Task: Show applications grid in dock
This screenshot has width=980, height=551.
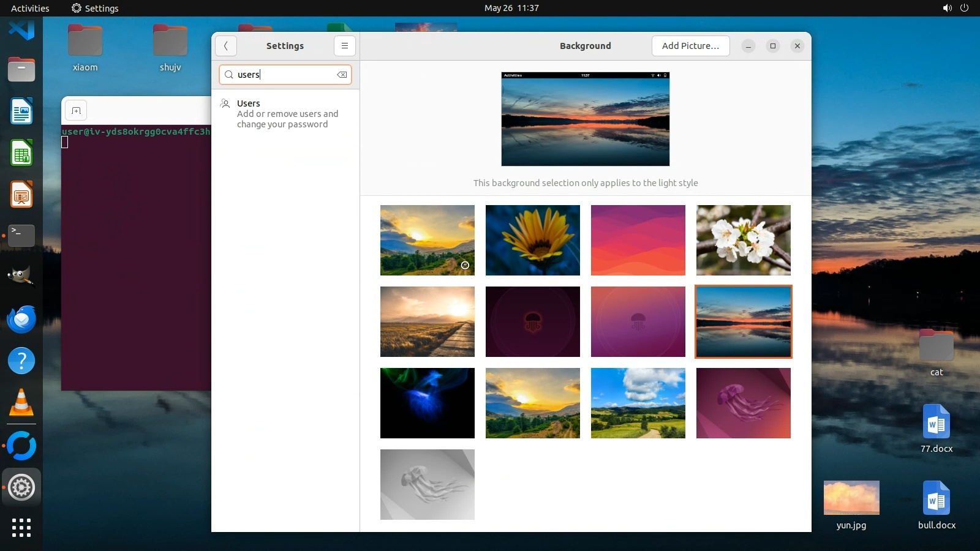Action: pyautogui.click(x=21, y=527)
